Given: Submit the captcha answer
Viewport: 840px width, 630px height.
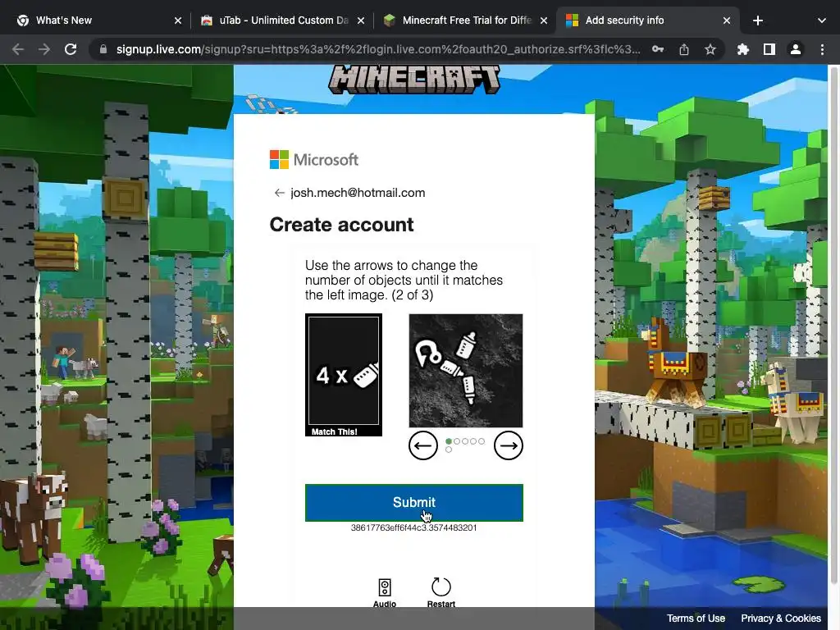Looking at the screenshot, I should pos(414,503).
